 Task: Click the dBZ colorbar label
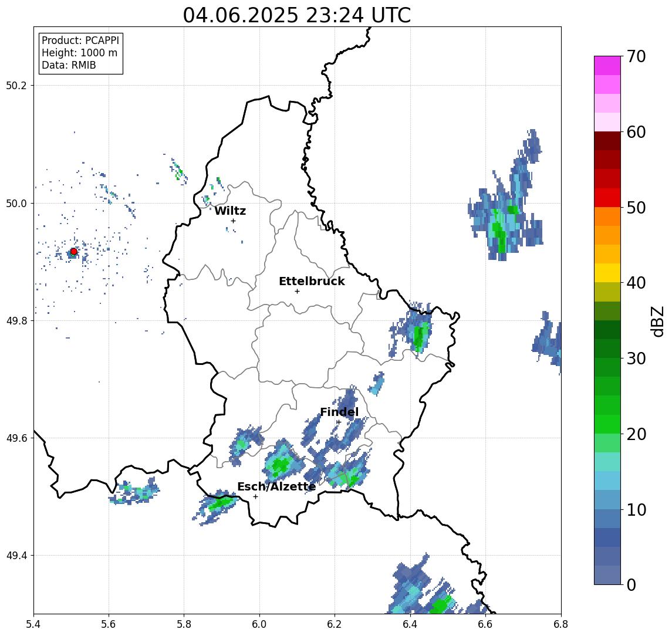click(x=657, y=322)
